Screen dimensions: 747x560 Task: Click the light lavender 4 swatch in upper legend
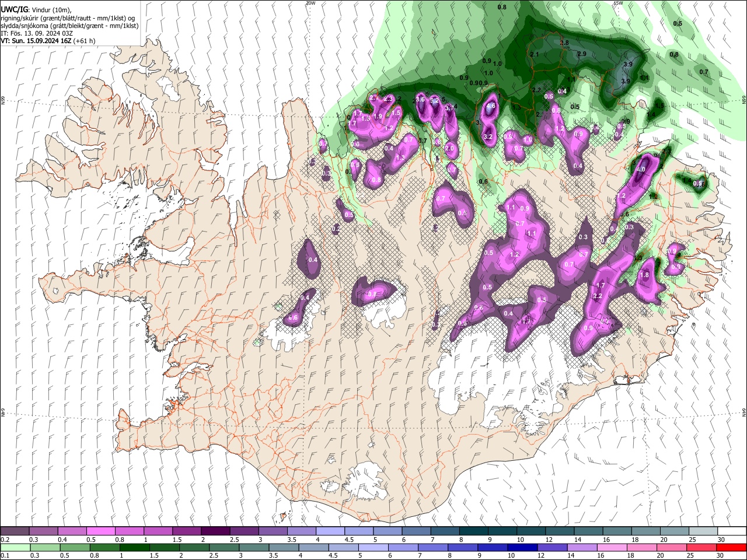(x=330, y=531)
